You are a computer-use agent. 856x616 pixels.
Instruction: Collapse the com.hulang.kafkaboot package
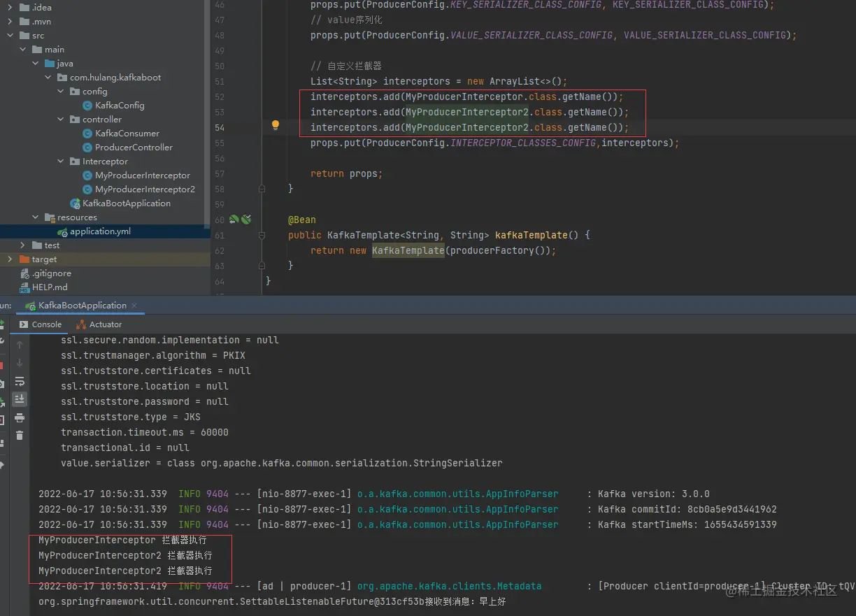48,78
